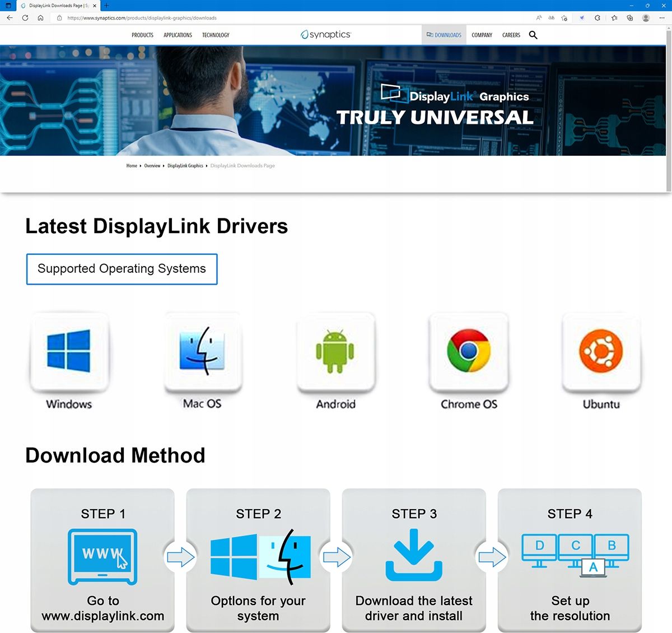The width and height of the screenshot is (672, 633).
Task: Click the STEP 2 label
Action: coord(258,514)
